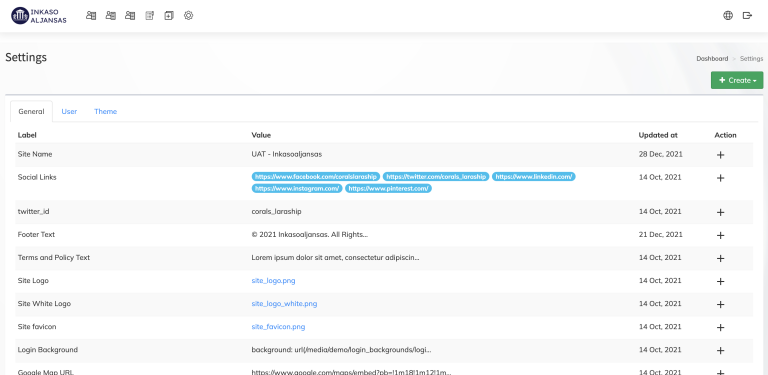
Task: Open the language globe icon
Action: click(x=728, y=16)
